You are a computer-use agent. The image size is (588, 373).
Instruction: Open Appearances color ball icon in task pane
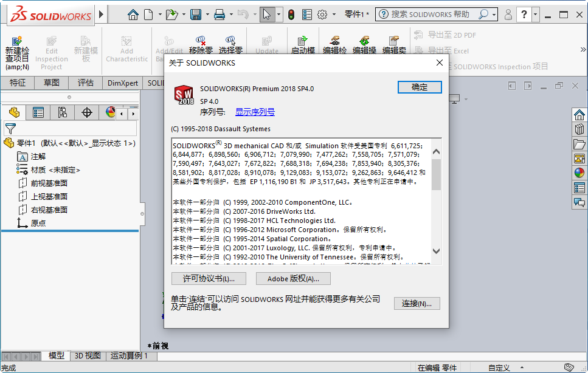579,173
